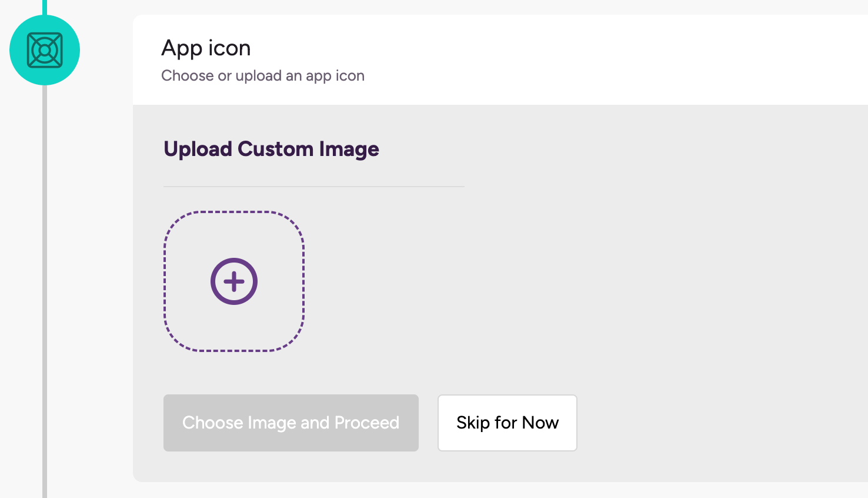Select the Upload Custom Image heading
This screenshot has width=868, height=498.
[x=271, y=149]
